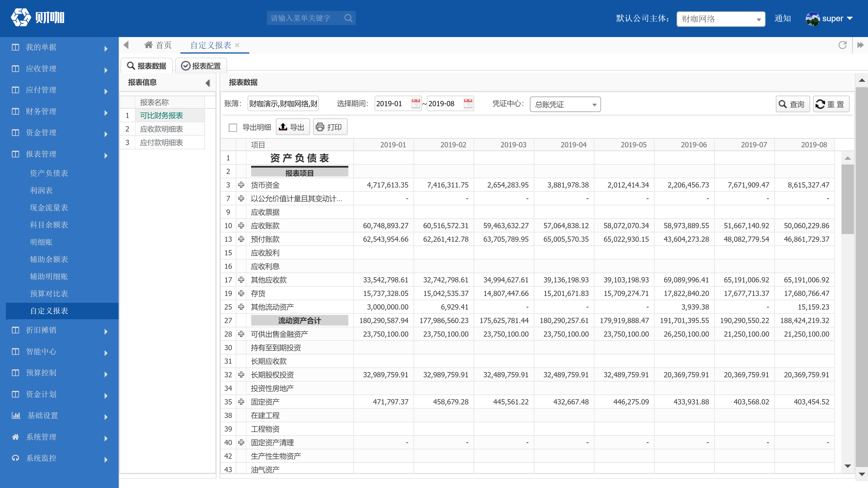Open the 凭证中心 总账凭证 dropdown
This screenshot has width=868, height=488.
[565, 104]
